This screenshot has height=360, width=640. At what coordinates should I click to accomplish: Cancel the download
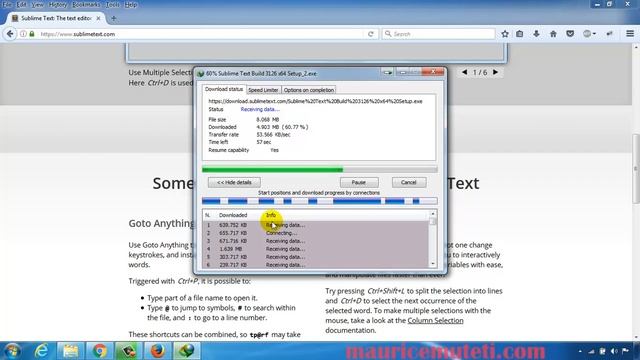(409, 182)
